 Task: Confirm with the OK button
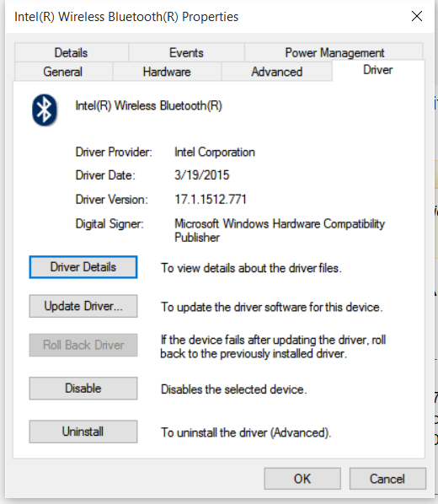pyautogui.click(x=302, y=479)
